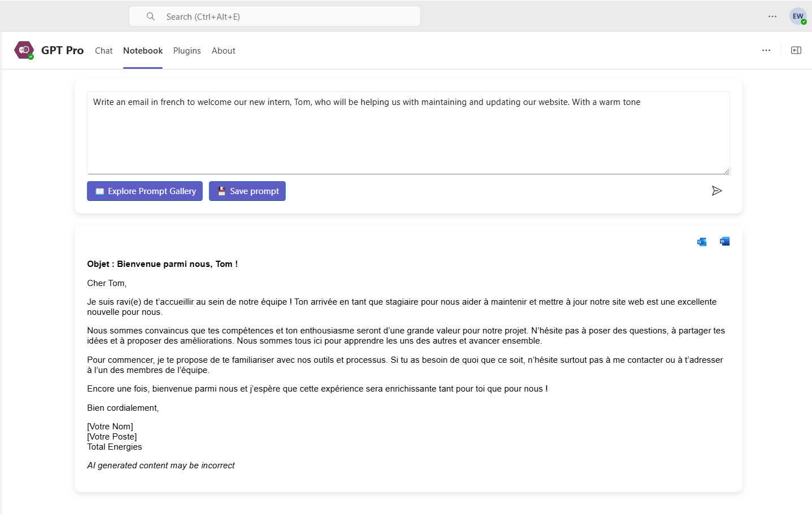
Task: Export the generated email to Word
Action: (x=724, y=241)
